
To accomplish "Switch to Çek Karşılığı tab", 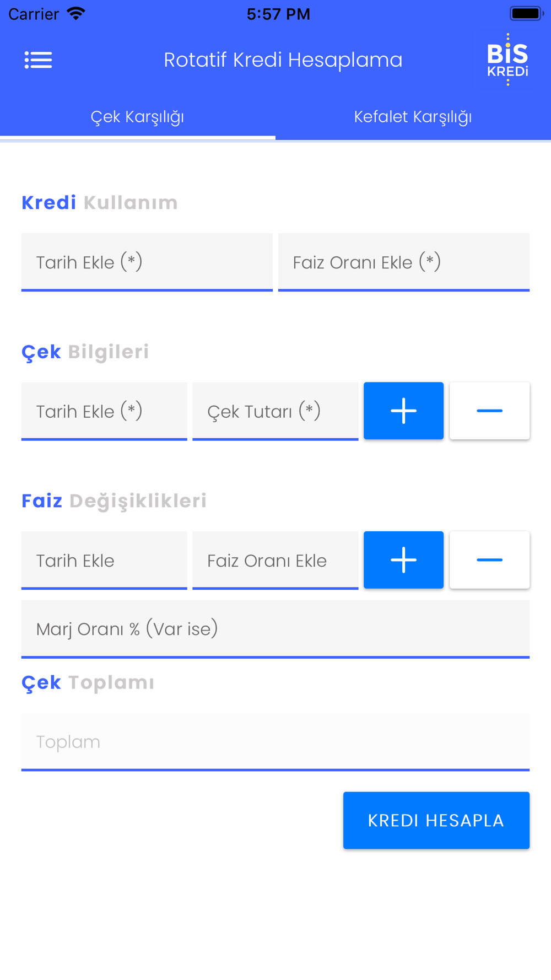I will click(138, 117).
